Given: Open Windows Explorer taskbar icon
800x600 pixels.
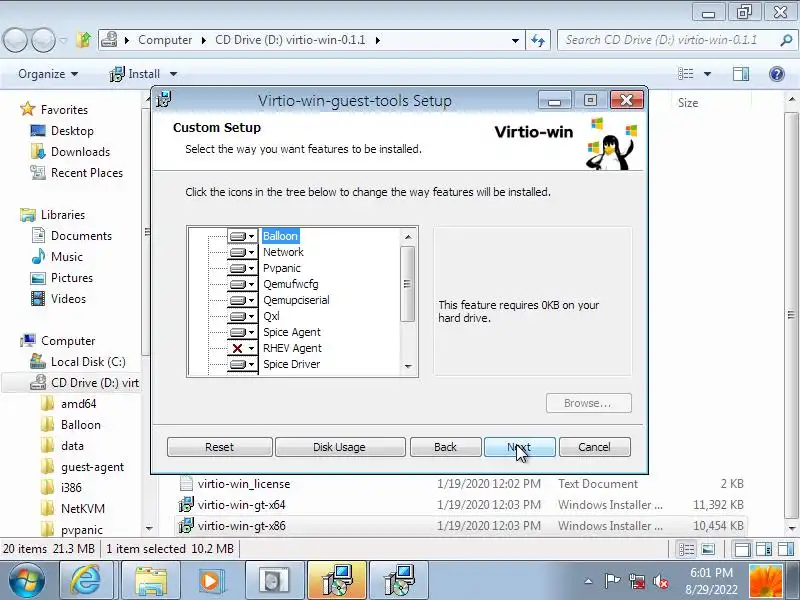Looking at the screenshot, I should [x=150, y=581].
